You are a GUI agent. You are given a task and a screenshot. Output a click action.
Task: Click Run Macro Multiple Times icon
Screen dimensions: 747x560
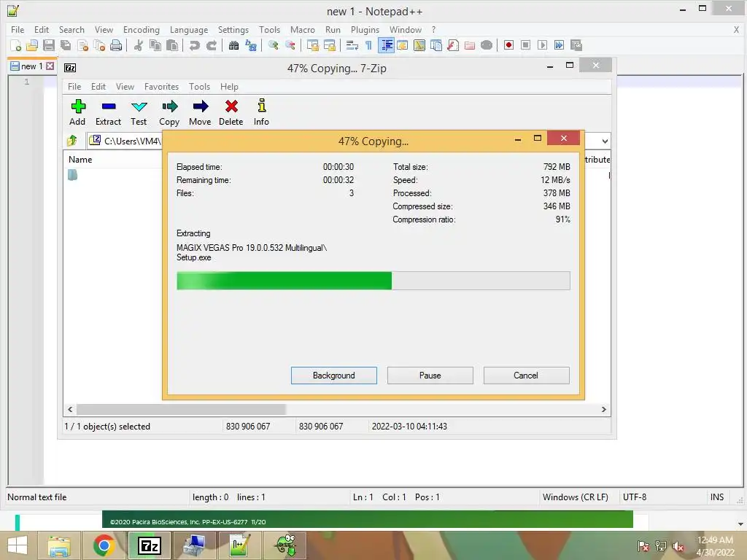pos(559,45)
